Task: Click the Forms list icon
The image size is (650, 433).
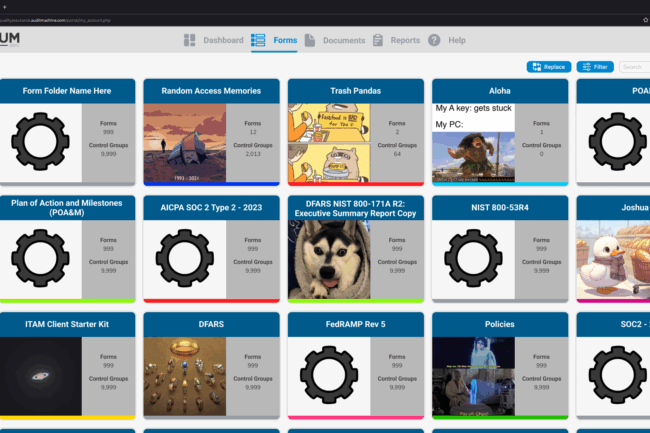Action: tap(259, 40)
